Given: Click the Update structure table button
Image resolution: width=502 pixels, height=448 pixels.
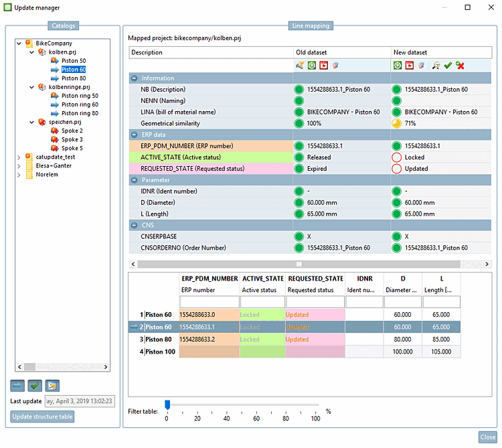Looking at the screenshot, I should pos(42,417).
